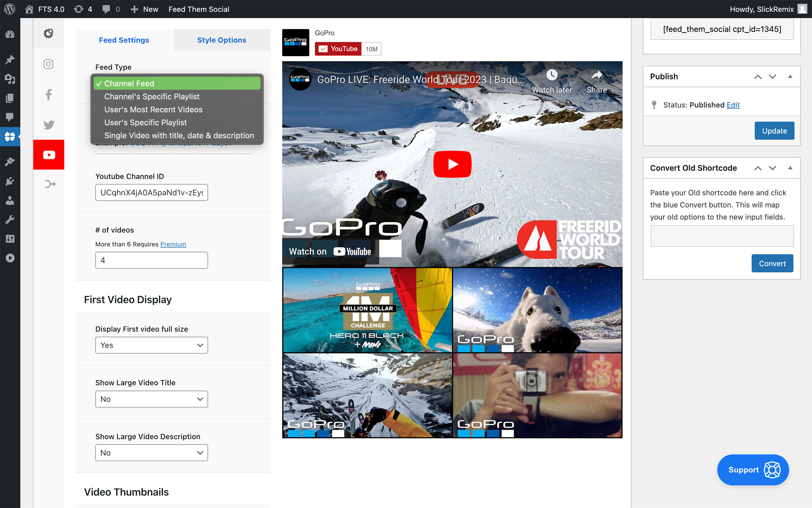Switch to the Style Options tab
The height and width of the screenshot is (508, 812).
pyautogui.click(x=222, y=40)
